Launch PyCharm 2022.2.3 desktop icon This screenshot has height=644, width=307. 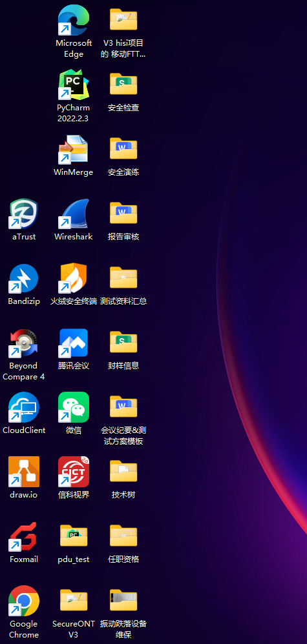74,85
